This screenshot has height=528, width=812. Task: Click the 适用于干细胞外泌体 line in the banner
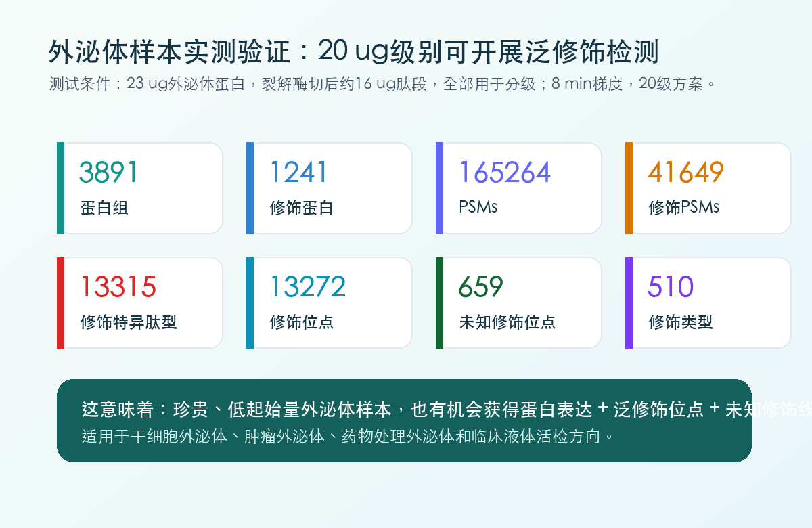click(x=348, y=437)
